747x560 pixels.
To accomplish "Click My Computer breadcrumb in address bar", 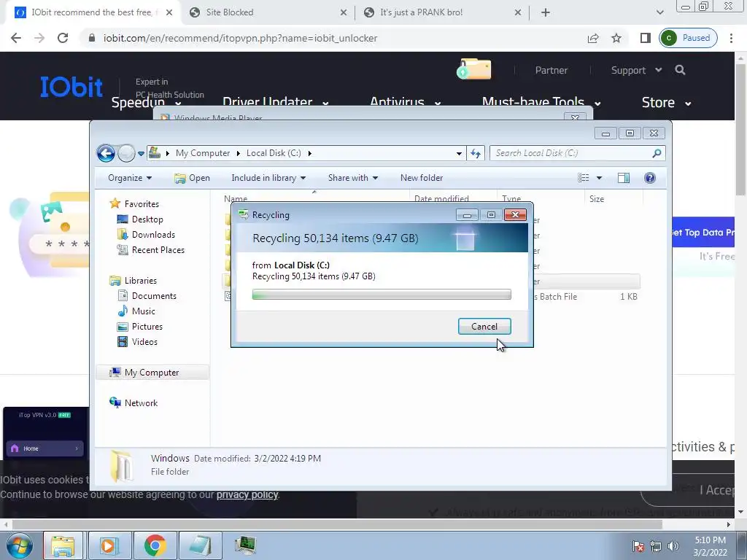I will pyautogui.click(x=203, y=153).
